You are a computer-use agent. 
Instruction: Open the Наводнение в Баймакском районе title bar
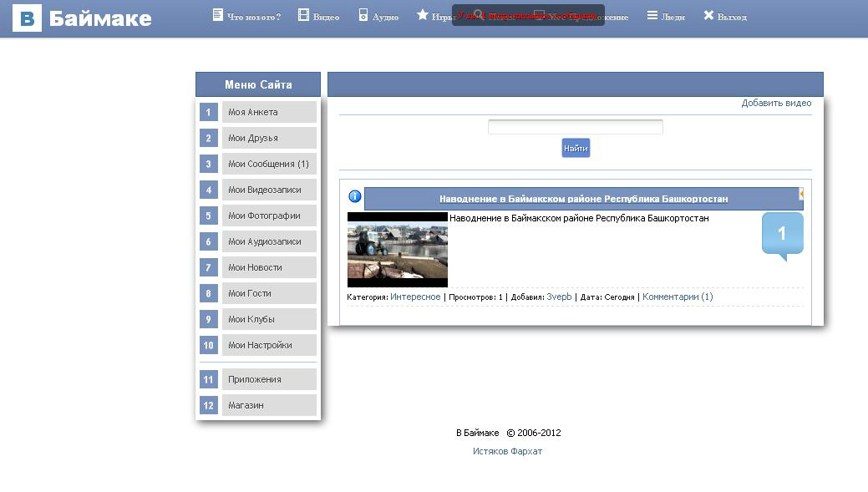[583, 199]
